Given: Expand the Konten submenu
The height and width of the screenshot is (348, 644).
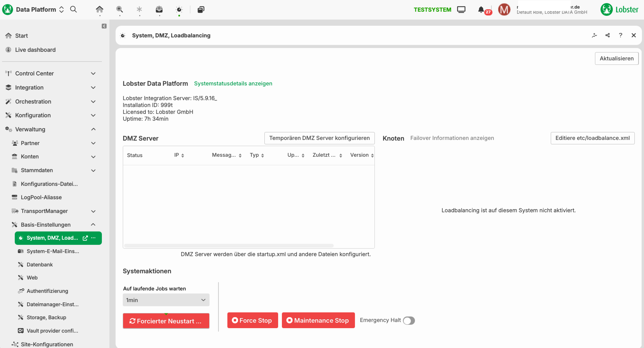Looking at the screenshot, I should pyautogui.click(x=93, y=157).
